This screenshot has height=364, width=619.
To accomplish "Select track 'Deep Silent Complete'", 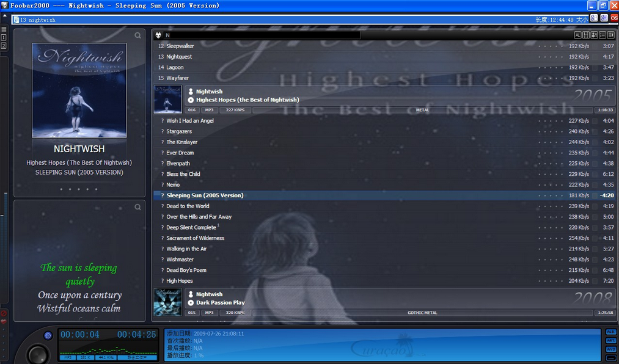I will coord(384,227).
